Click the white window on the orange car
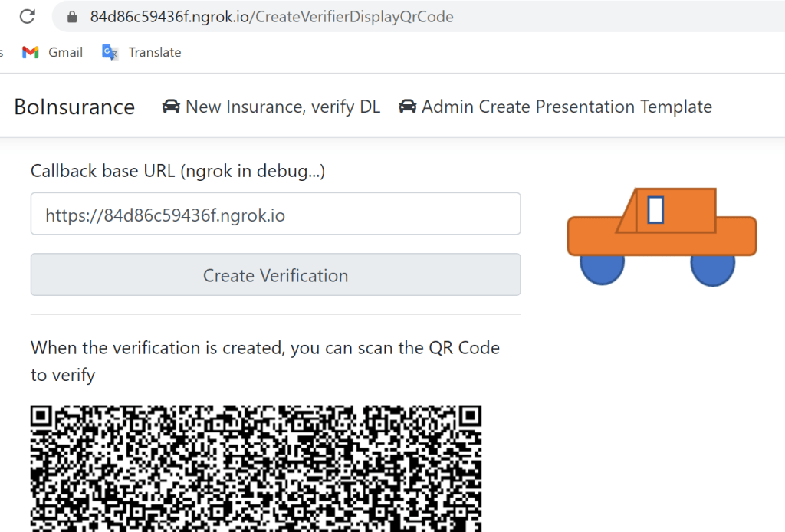Screen dimensions: 785x532 pos(655,210)
